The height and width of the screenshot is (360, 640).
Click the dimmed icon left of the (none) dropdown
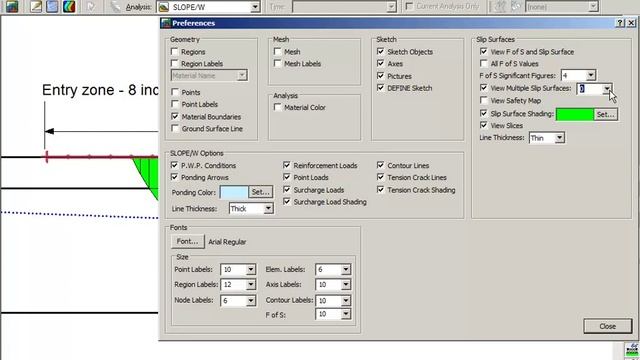click(x=516, y=7)
